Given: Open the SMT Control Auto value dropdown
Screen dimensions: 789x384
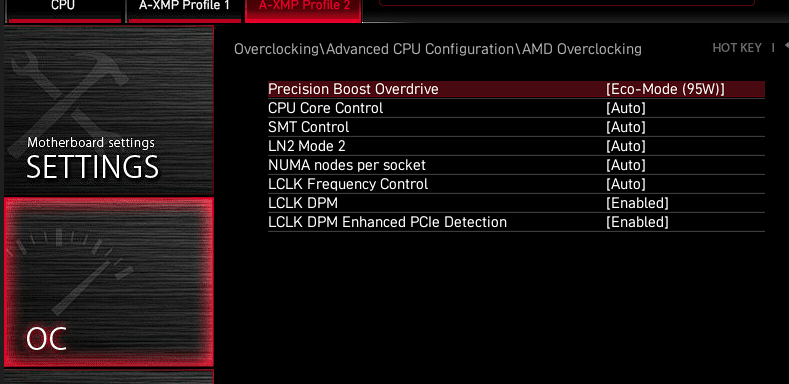Looking at the screenshot, I should tap(625, 127).
